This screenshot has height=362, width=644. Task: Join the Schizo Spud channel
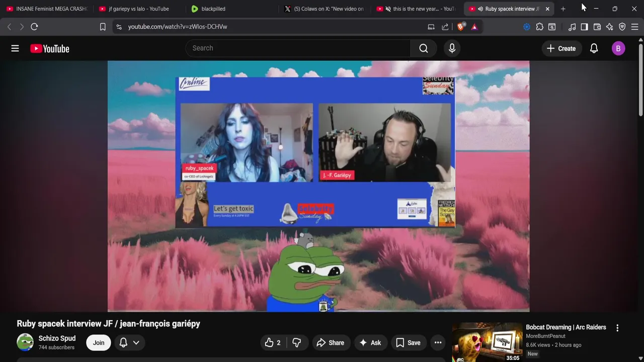click(x=99, y=343)
